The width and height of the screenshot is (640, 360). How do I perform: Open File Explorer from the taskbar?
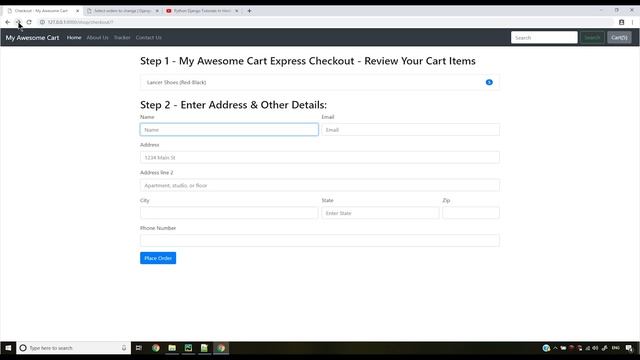coord(172,348)
